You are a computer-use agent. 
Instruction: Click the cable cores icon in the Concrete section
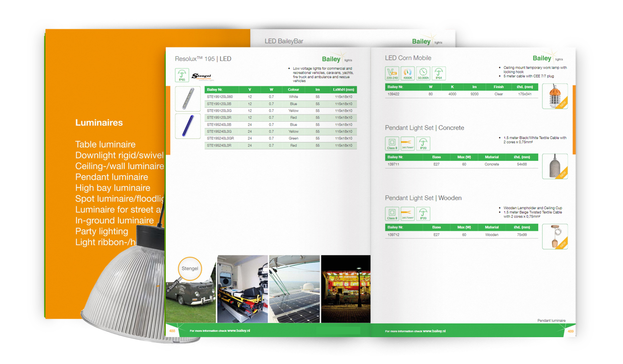coord(407,144)
